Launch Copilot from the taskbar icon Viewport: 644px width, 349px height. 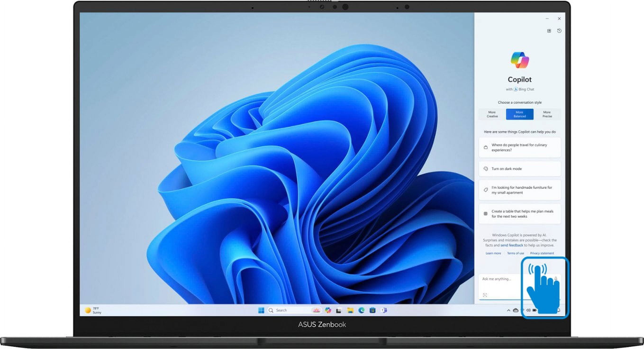[328, 310]
